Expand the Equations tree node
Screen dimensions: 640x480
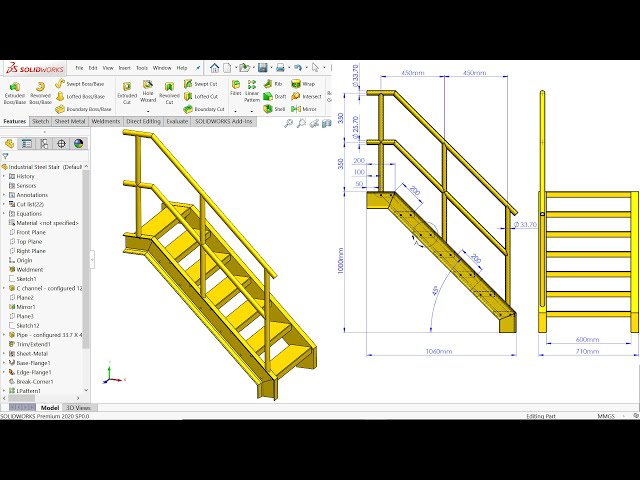(4, 214)
